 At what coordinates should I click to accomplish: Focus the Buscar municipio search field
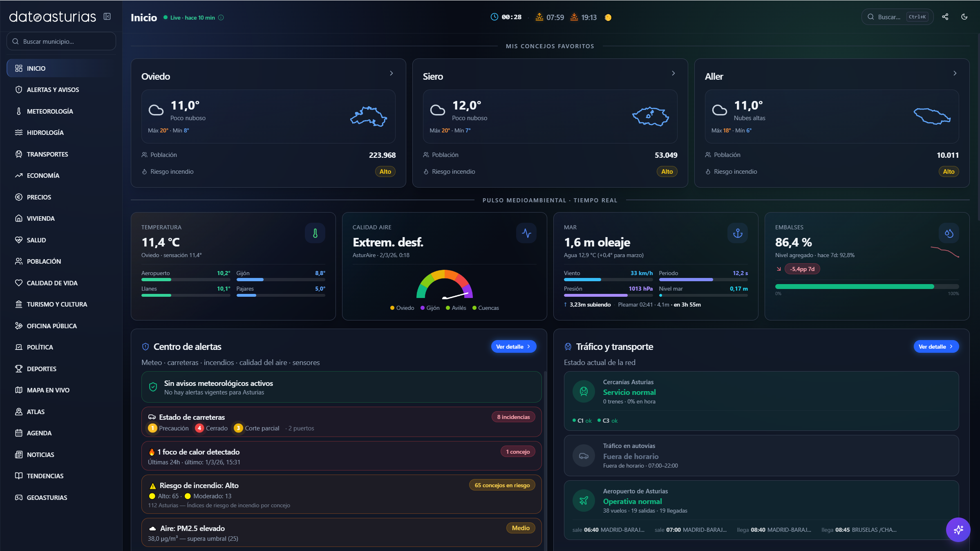pyautogui.click(x=61, y=41)
